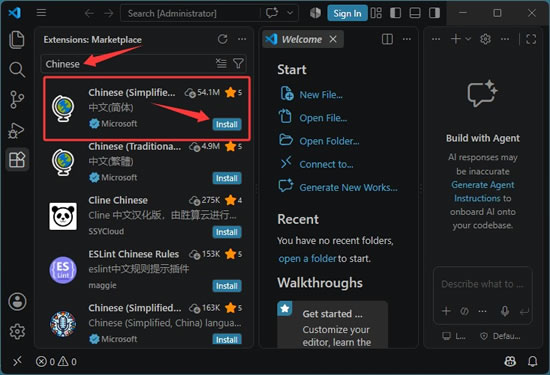
Task: Open chat settings gear
Action: 485,39
